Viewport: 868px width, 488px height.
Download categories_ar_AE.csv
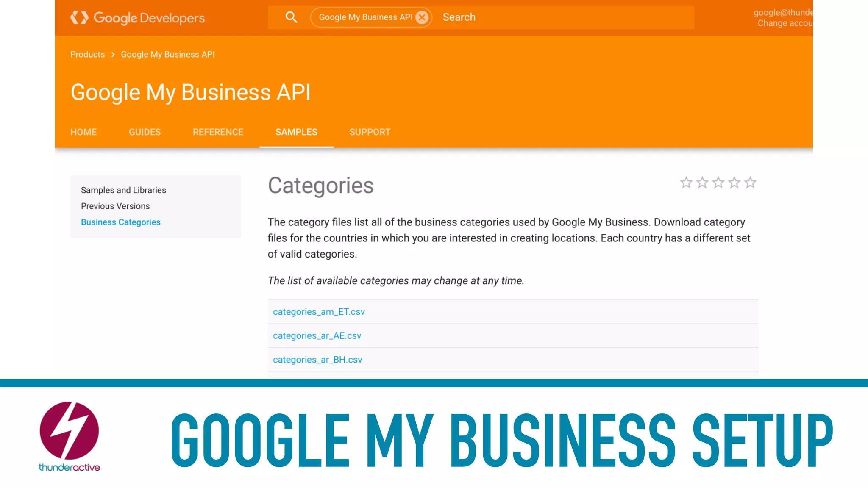(317, 336)
